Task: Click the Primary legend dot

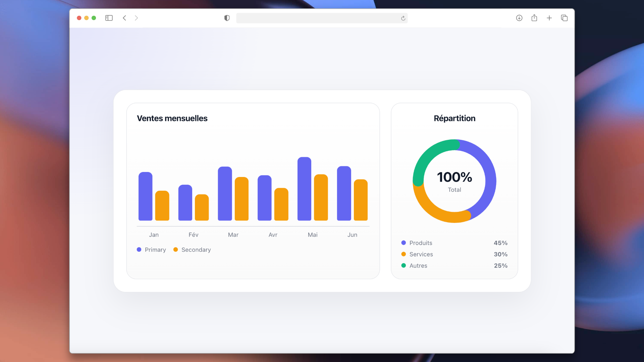Action: coord(139,249)
